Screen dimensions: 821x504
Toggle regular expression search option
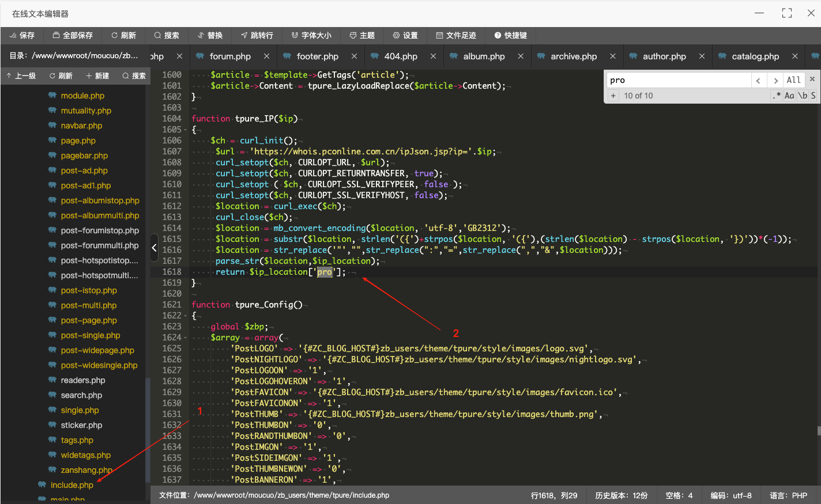point(777,96)
